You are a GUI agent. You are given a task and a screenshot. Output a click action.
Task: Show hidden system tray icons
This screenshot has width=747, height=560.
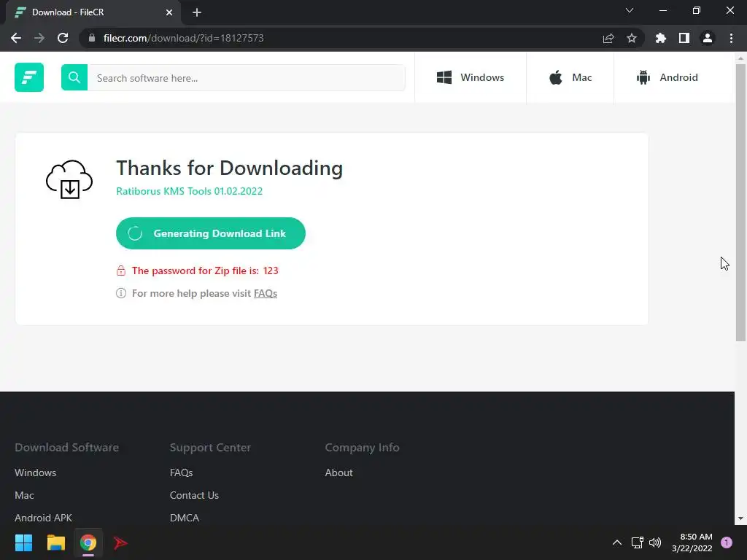[617, 542]
